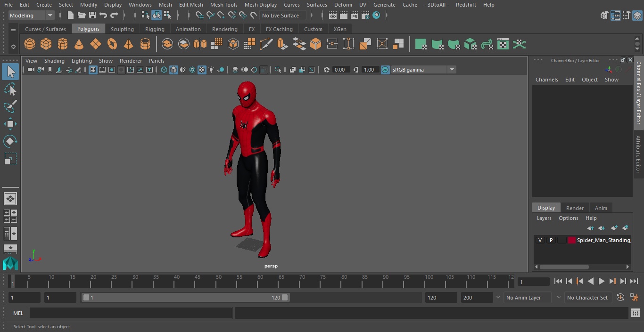The image size is (644, 332).
Task: Open the Attribute Editor side tab
Action: (638, 154)
